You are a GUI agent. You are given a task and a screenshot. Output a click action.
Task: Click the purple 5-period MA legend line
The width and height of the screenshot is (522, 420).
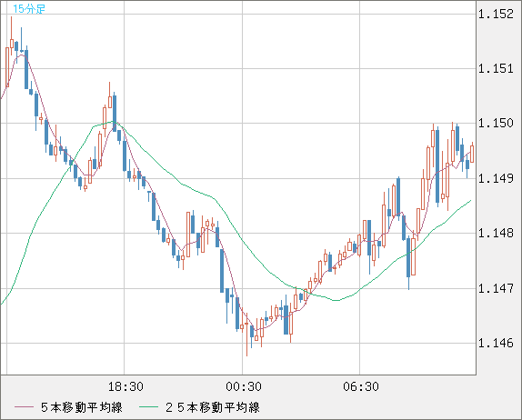tap(24, 407)
